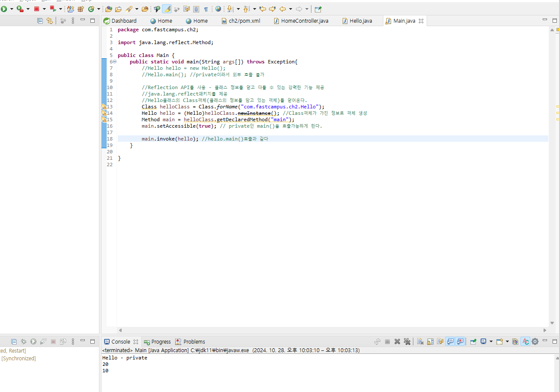Image resolution: width=559 pixels, height=392 pixels.
Task: Click Pin Console icon
Action: coord(473,341)
